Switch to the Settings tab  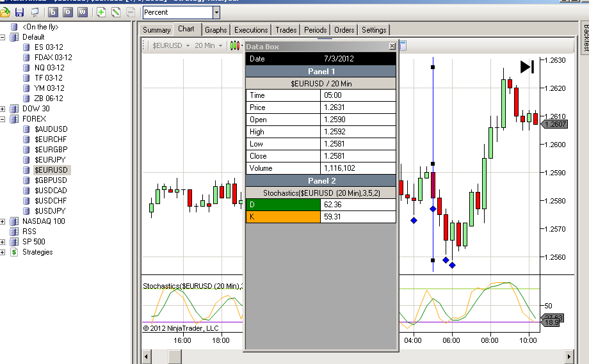click(374, 30)
